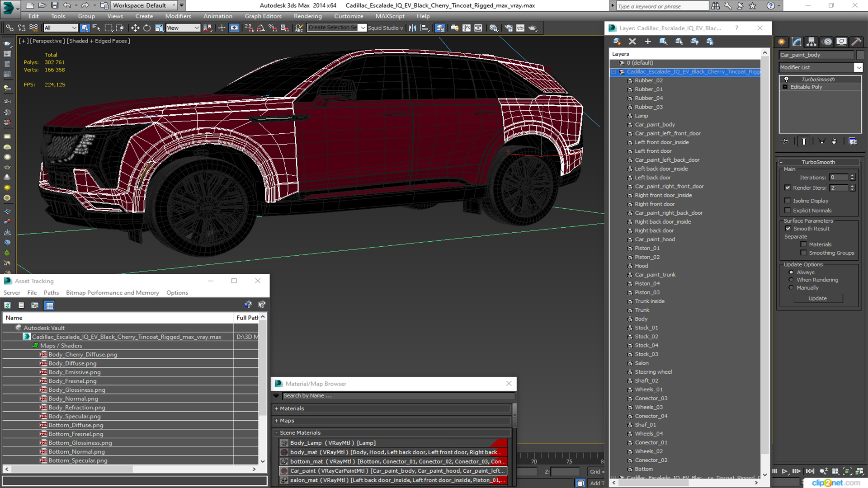Open the Create command panel tab
868x488 pixels.
click(781, 42)
